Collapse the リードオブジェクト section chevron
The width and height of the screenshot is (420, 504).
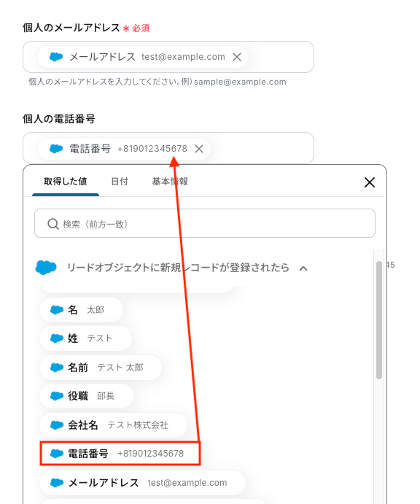coord(303,268)
